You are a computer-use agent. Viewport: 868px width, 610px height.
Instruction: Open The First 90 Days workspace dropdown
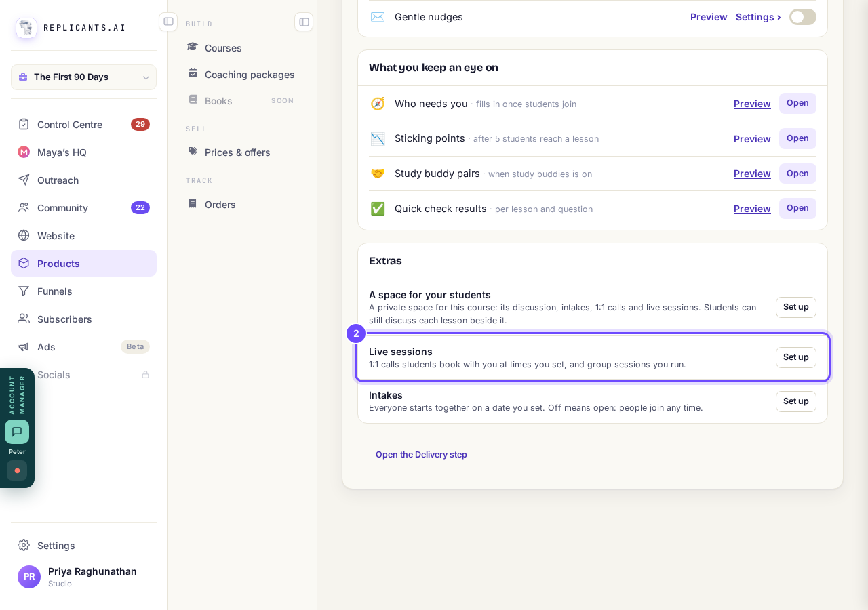point(83,77)
